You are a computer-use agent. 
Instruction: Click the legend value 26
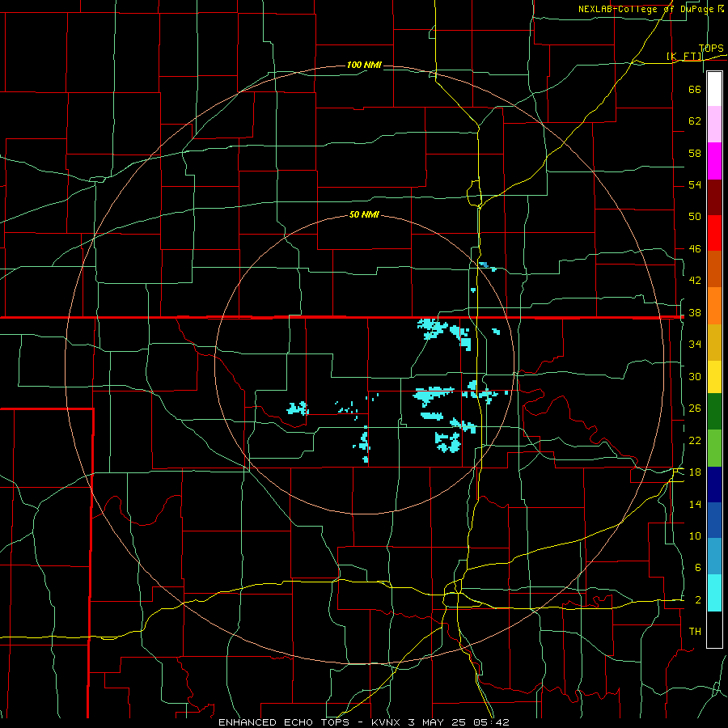click(695, 408)
